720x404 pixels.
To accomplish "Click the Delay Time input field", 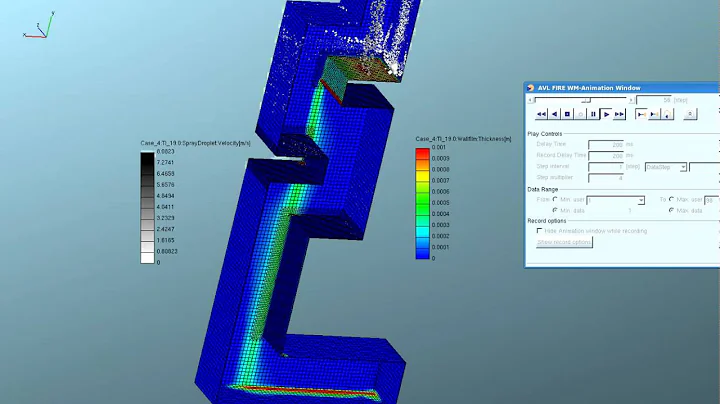I will (606, 145).
